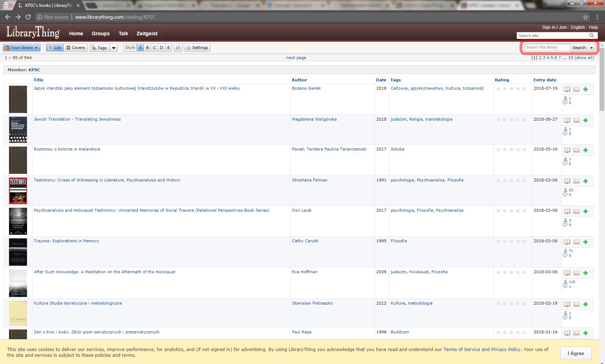Expand the Tags dropdown arrow
This screenshot has height=364, width=605.
(x=113, y=48)
